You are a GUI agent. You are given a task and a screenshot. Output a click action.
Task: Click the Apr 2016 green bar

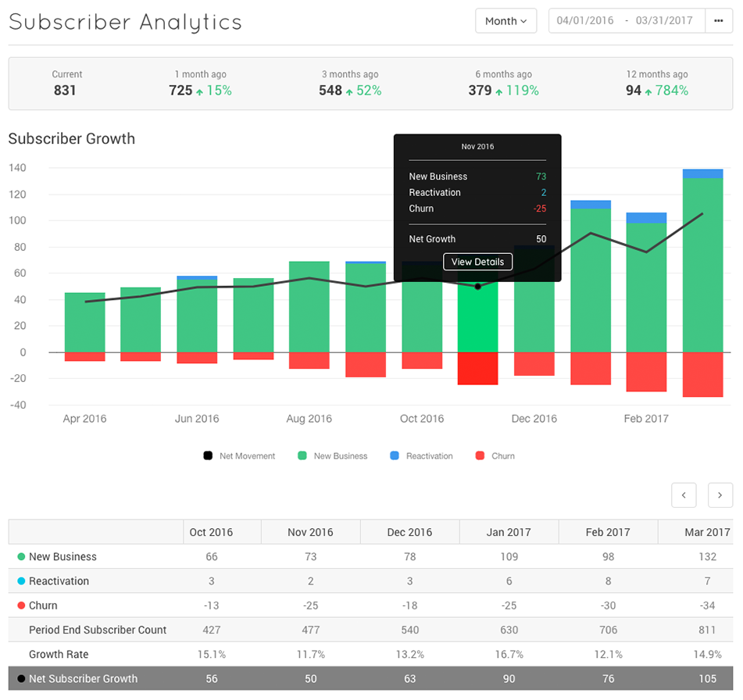pos(85,323)
